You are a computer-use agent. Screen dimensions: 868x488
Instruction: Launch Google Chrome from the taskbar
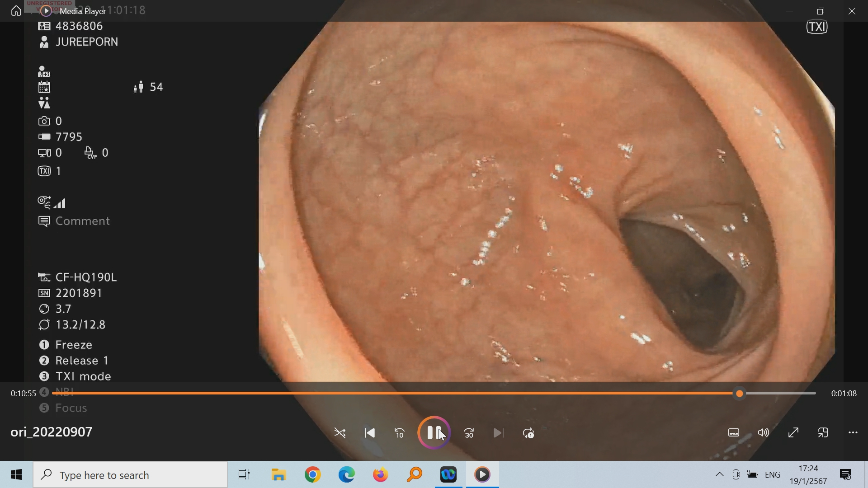tap(312, 475)
